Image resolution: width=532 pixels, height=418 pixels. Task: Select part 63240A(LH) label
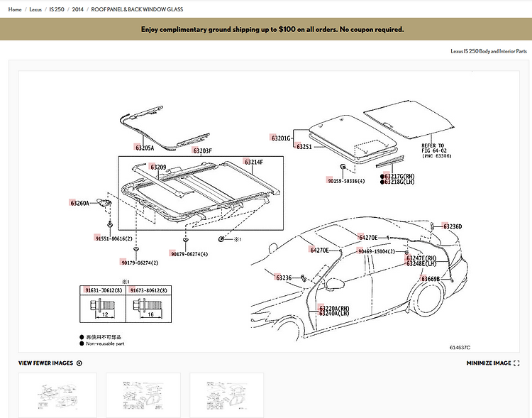coord(334,314)
